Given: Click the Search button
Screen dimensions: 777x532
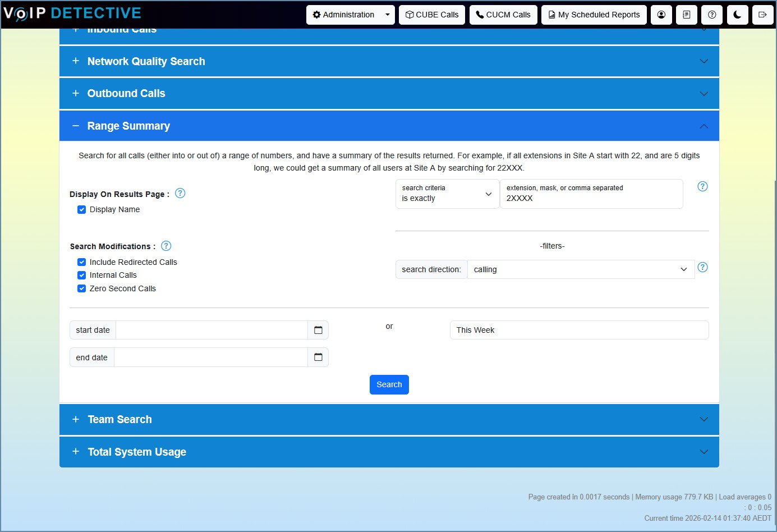Looking at the screenshot, I should coord(389,384).
